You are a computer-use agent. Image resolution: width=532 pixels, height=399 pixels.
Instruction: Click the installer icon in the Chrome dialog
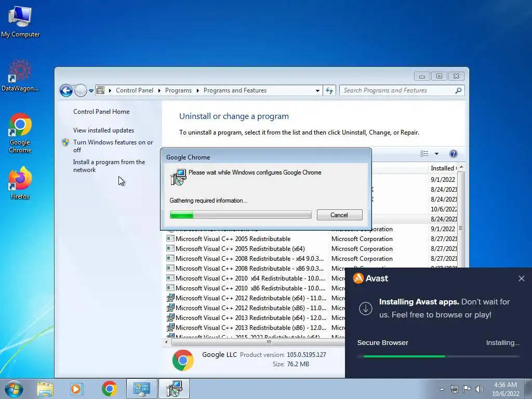click(x=178, y=177)
